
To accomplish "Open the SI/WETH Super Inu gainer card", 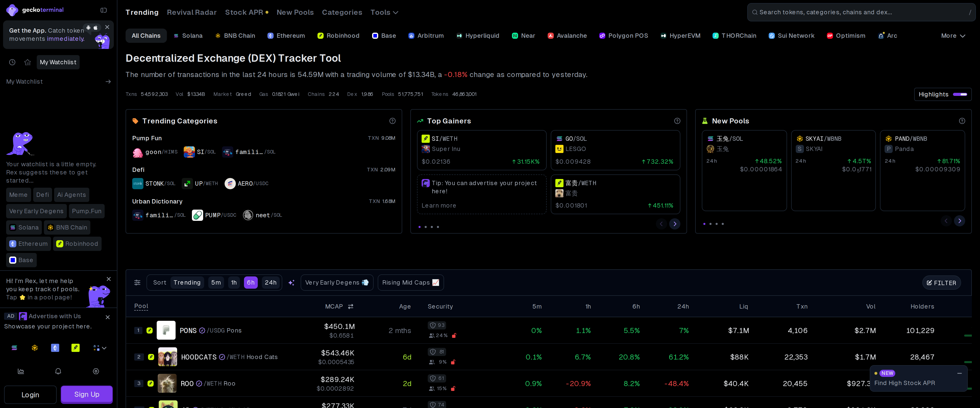I will (x=482, y=150).
